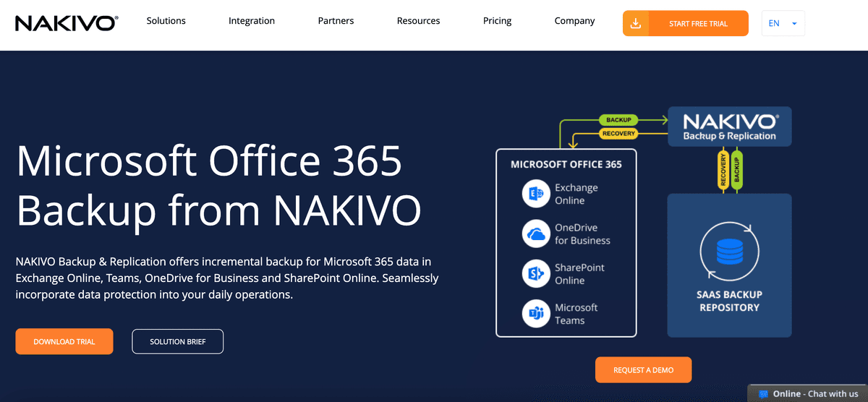Expand the Solutions menu
The height and width of the screenshot is (402, 868).
click(x=166, y=21)
